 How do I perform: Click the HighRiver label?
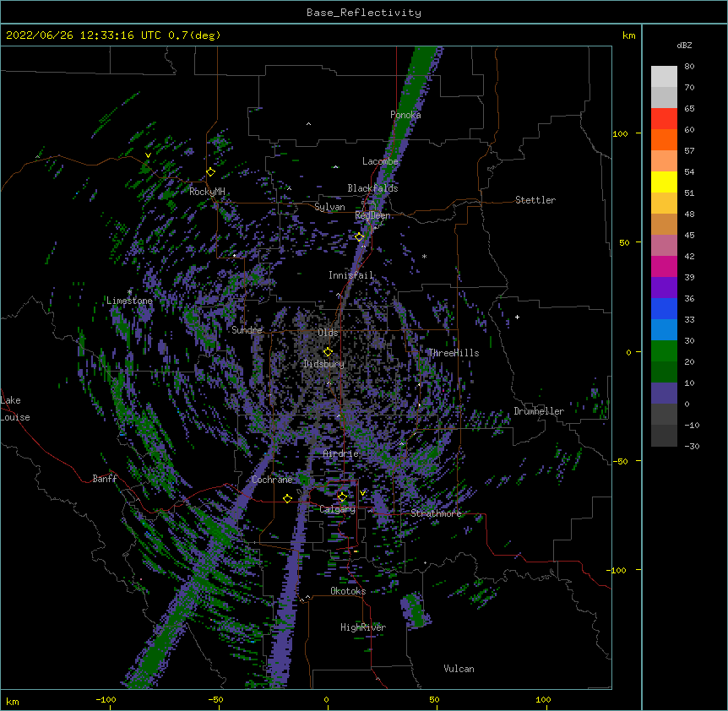tap(363, 627)
